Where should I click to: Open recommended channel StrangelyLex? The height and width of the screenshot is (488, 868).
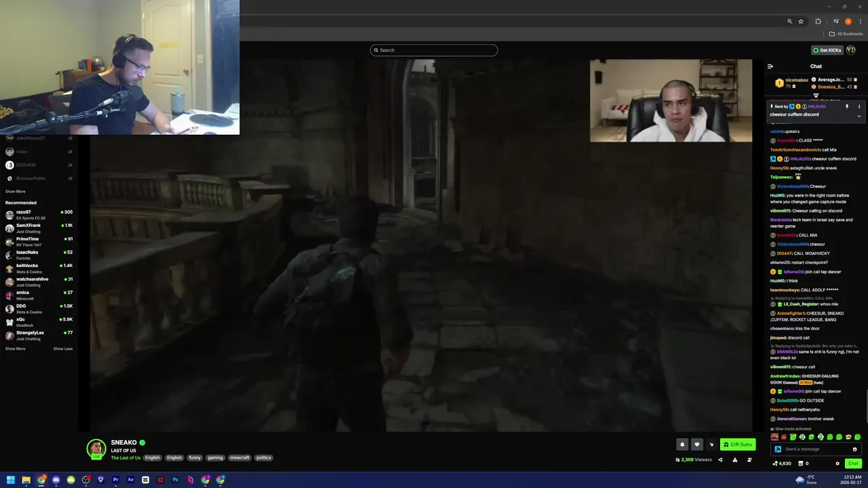[x=39, y=335]
